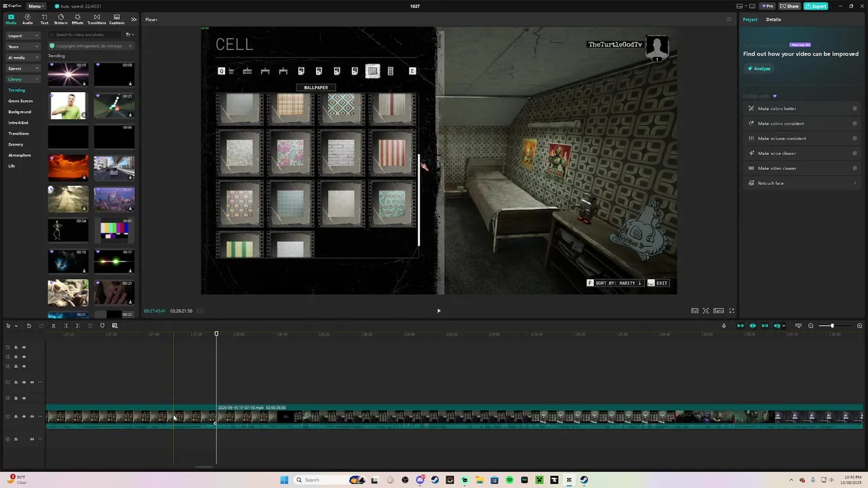
Task: Select the Background library category
Action: click(x=20, y=112)
